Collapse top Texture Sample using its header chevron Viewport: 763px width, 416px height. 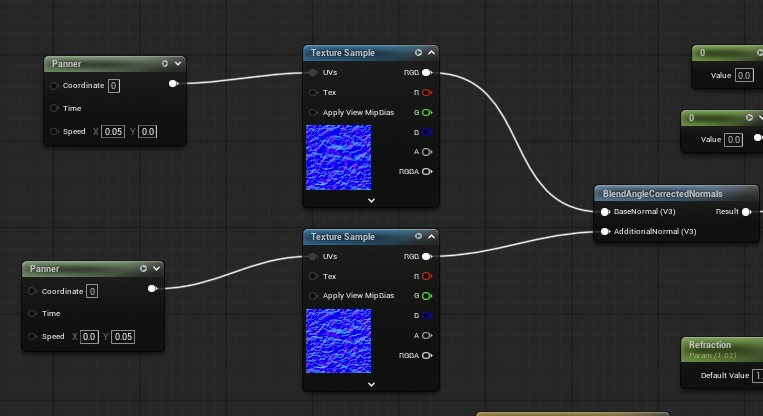pos(431,53)
